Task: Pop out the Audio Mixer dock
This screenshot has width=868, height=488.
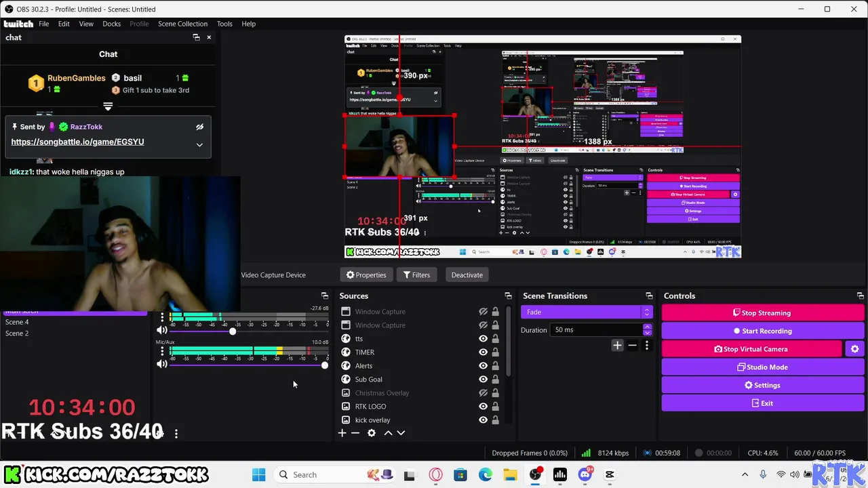Action: coord(324,296)
